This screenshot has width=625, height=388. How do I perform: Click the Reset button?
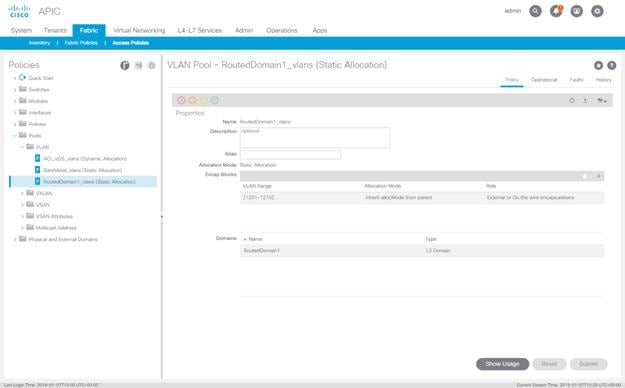pyautogui.click(x=549, y=364)
